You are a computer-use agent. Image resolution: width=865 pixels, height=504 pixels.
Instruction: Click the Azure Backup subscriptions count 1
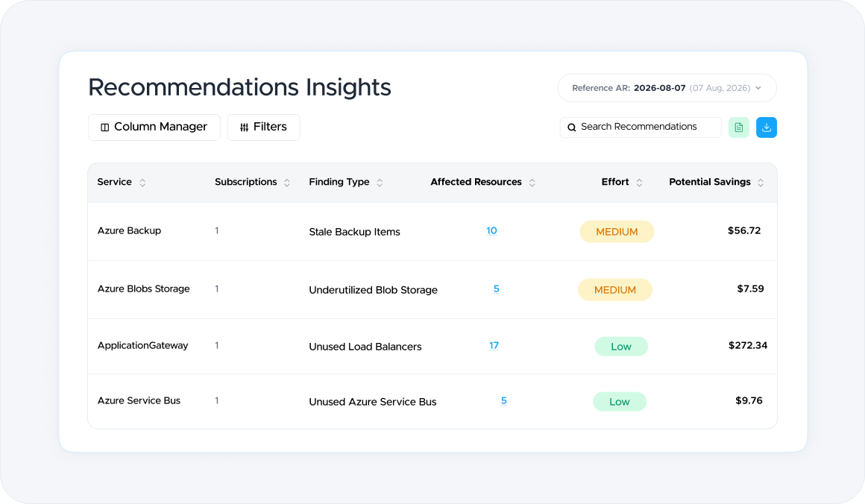point(217,230)
